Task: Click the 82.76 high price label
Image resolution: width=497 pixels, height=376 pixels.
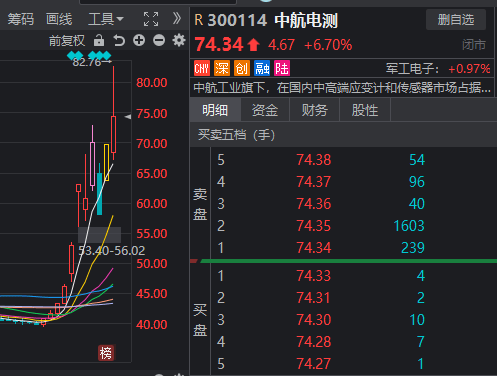Action: [87, 62]
